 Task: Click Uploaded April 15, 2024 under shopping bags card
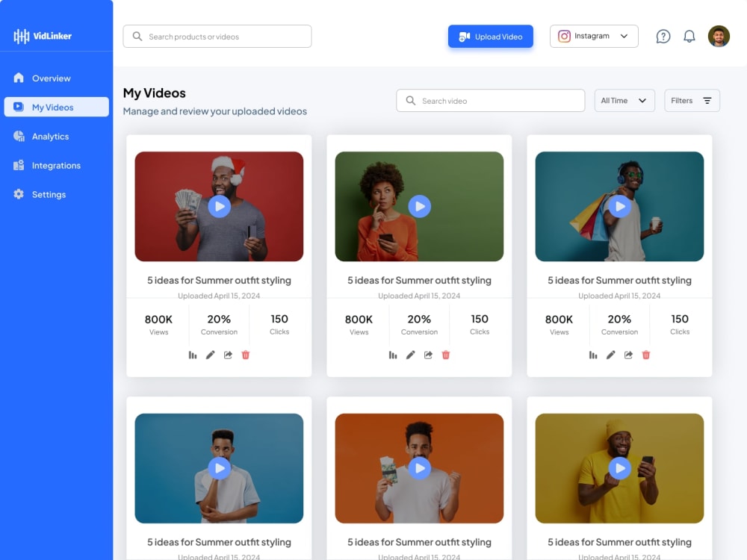point(619,296)
